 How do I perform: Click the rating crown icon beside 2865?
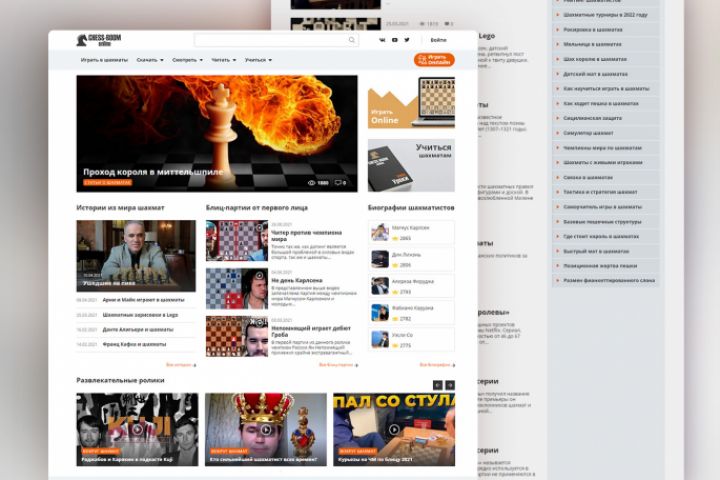[x=395, y=238]
